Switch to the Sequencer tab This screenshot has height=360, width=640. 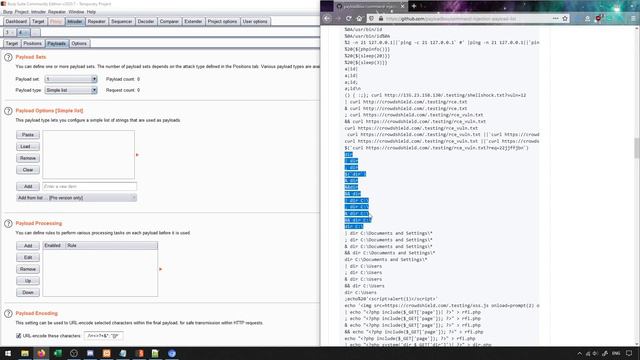pyautogui.click(x=121, y=22)
